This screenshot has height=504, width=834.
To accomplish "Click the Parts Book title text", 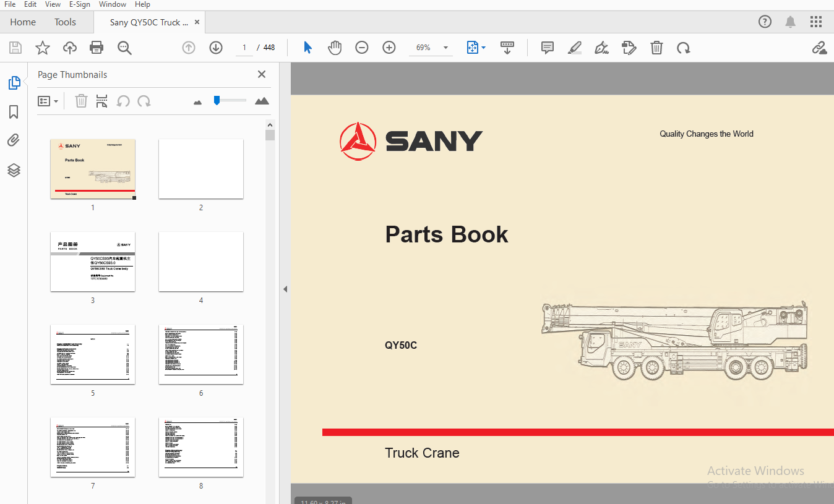I will tap(447, 234).
